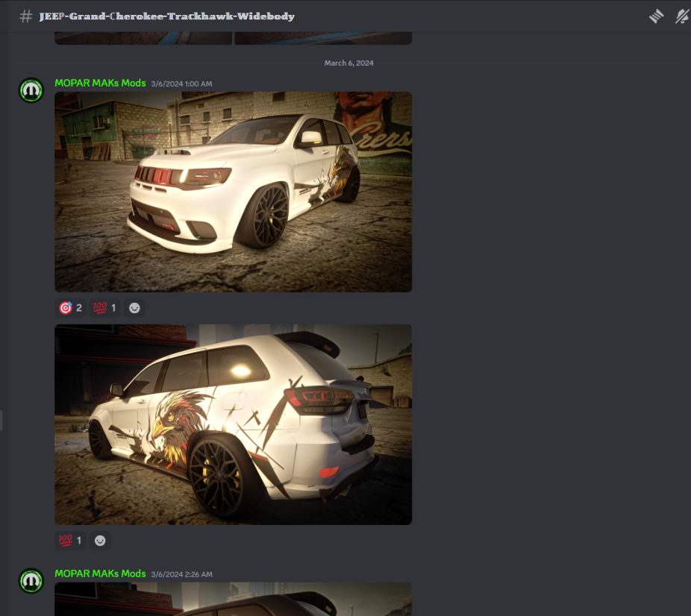Image resolution: width=691 pixels, height=616 pixels.
Task: Open the white Jeep front-view screenshot
Action: (x=233, y=192)
